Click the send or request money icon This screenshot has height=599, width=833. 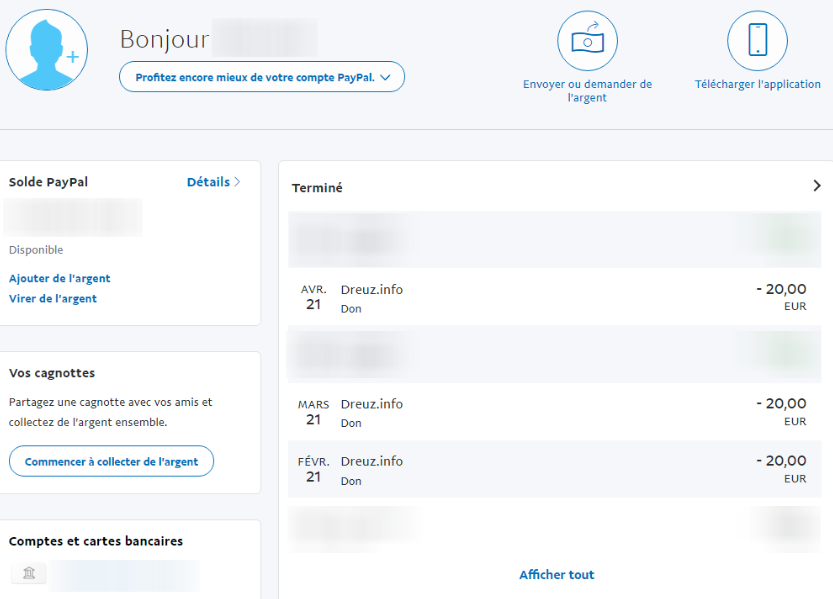coord(587,41)
